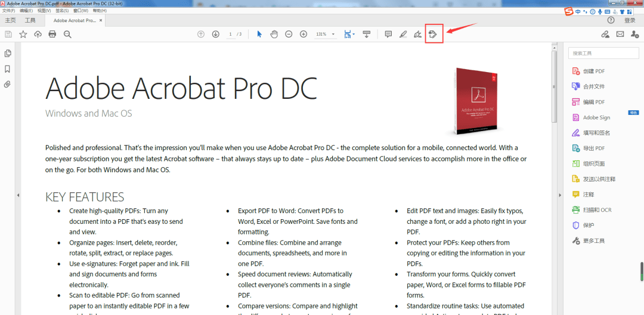The width and height of the screenshot is (644, 315).
Task: Open the Sogou soft keyboard icon
Action: pos(607,12)
